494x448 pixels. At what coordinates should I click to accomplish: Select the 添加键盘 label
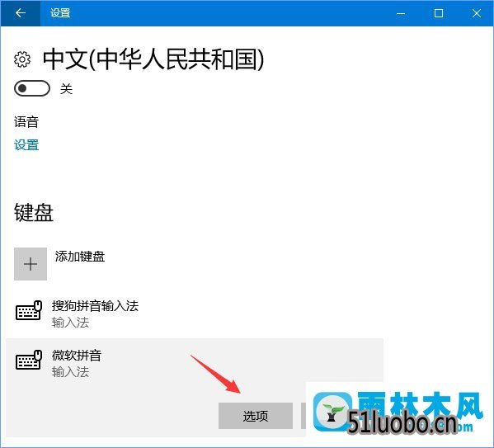80,257
